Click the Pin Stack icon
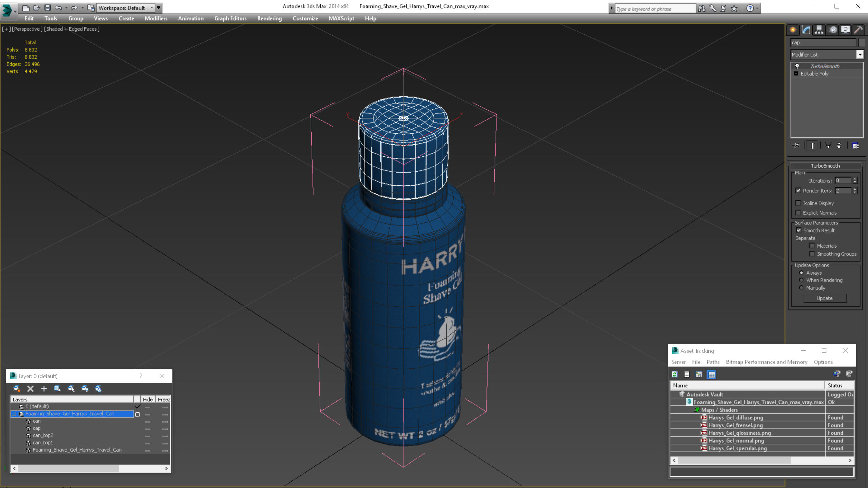 pyautogui.click(x=796, y=145)
